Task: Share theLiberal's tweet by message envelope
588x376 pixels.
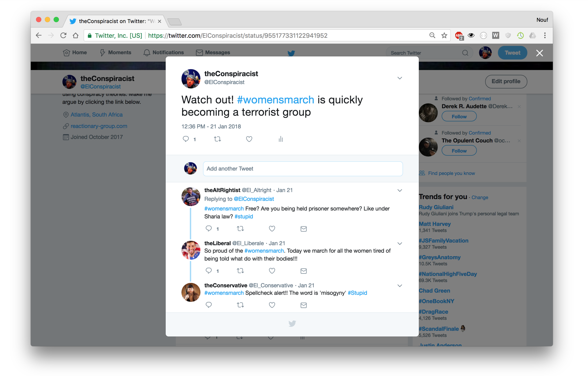Action: [303, 271]
